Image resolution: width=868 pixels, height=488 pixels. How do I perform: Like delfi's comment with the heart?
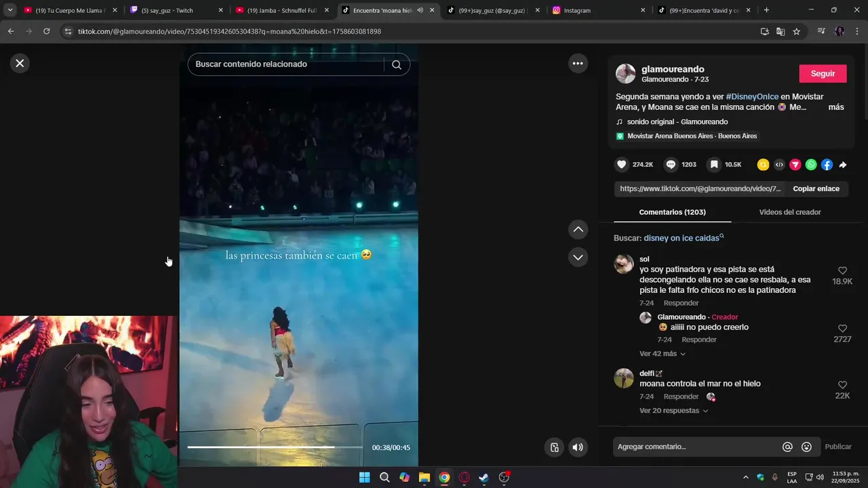pos(842,385)
